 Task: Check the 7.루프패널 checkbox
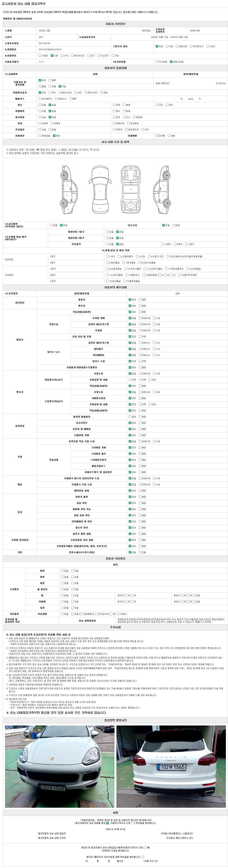(x=123, y=262)
